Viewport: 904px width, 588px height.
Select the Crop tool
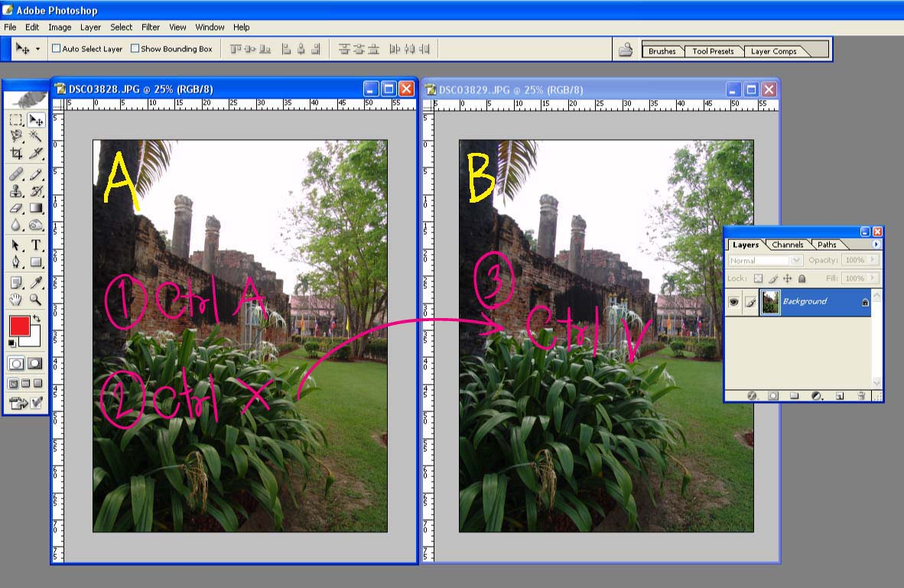click(x=16, y=154)
